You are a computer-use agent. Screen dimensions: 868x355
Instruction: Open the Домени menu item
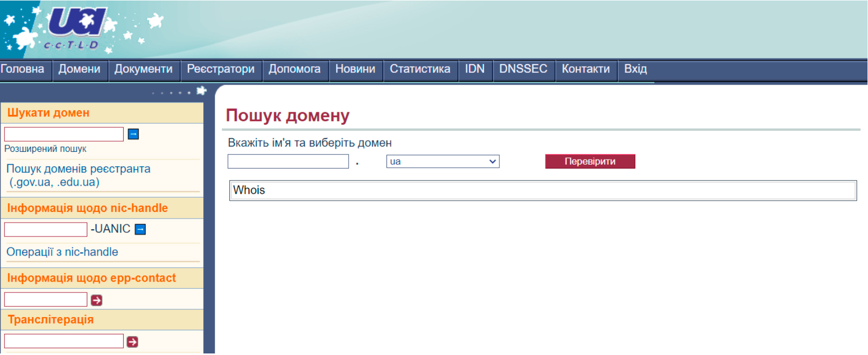point(80,69)
